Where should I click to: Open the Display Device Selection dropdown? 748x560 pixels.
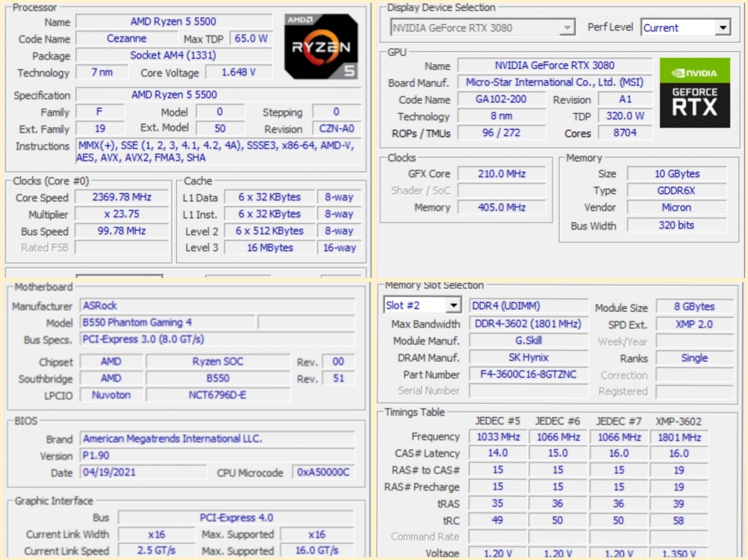pos(483,27)
